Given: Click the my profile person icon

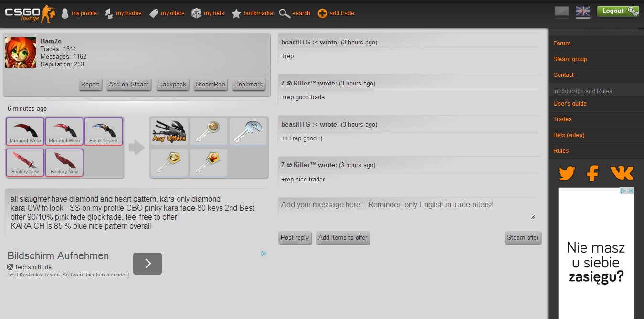Looking at the screenshot, I should click(65, 13).
